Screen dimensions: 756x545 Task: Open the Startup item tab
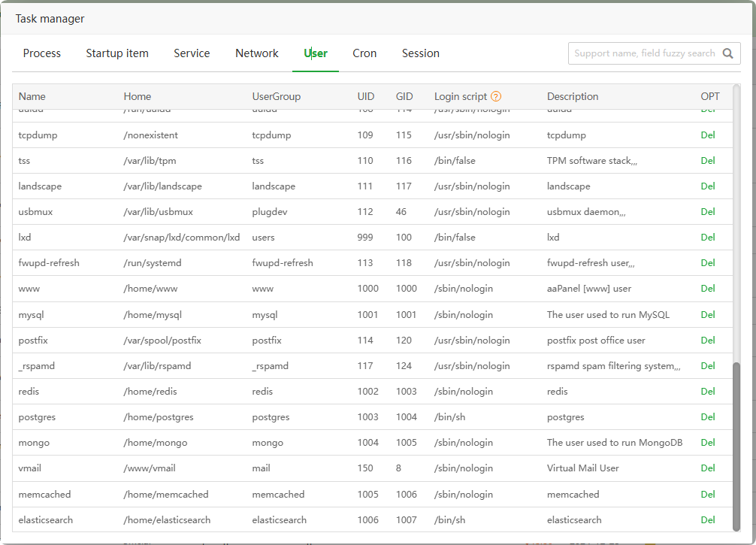pyautogui.click(x=117, y=53)
